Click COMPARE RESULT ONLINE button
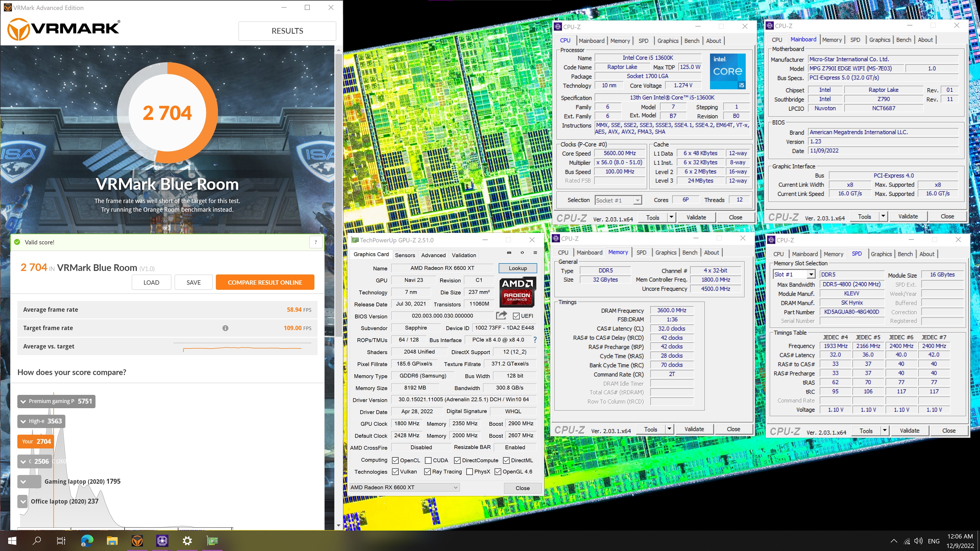 point(265,282)
